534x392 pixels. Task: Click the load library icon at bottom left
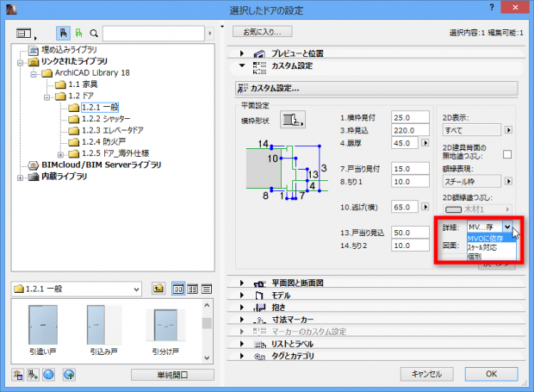pos(18,375)
